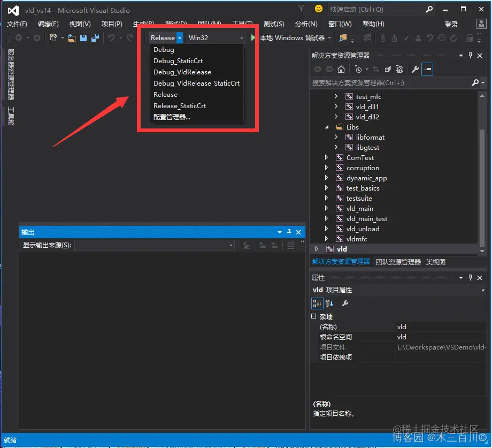492x448 pixels.
Task: Open the 文件(F) menu
Action: click(17, 24)
